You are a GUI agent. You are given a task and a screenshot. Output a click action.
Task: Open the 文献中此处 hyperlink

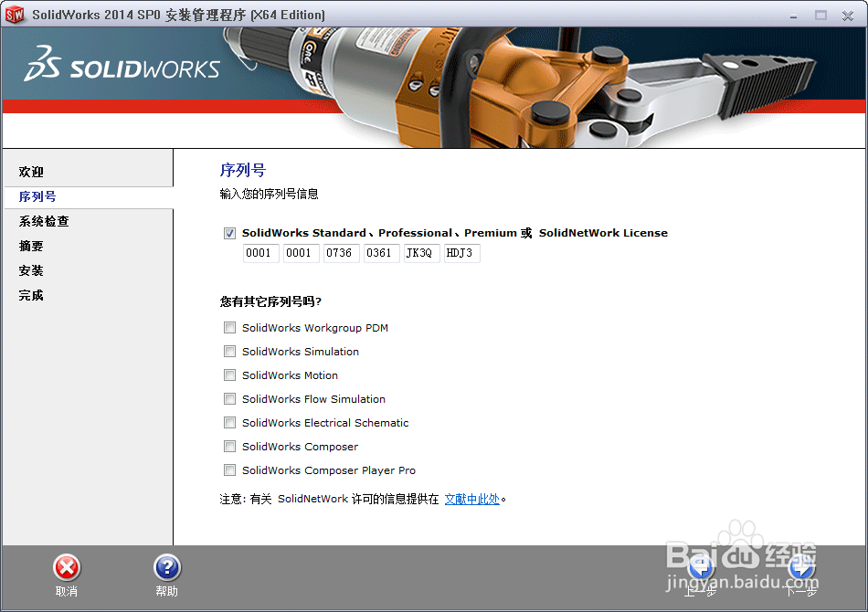coord(471,499)
